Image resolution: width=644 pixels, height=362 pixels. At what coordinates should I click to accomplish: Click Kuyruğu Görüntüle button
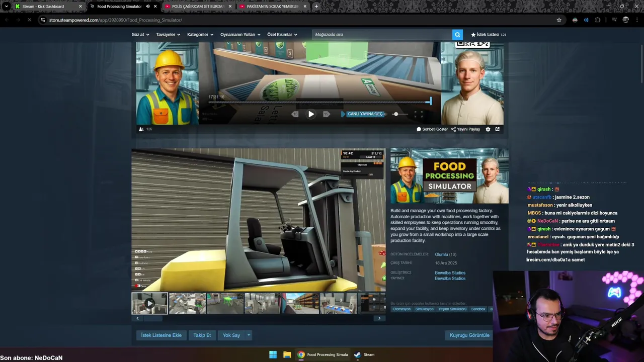469,335
